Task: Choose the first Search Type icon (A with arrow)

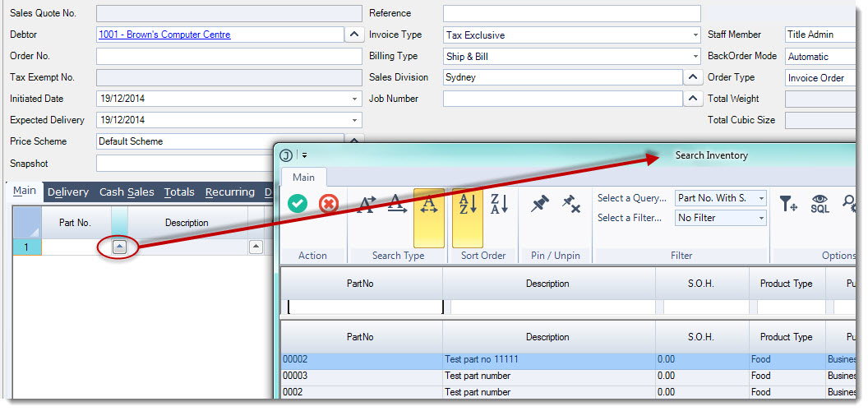Action: click(x=366, y=205)
